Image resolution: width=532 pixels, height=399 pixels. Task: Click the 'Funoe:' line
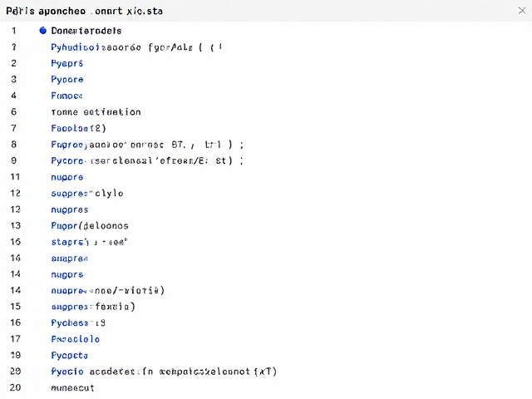pos(66,96)
